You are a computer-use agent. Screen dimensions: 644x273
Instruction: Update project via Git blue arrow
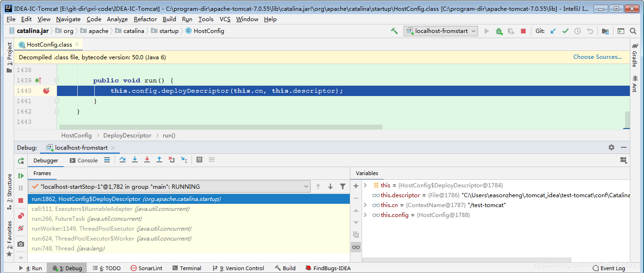pyautogui.click(x=553, y=31)
